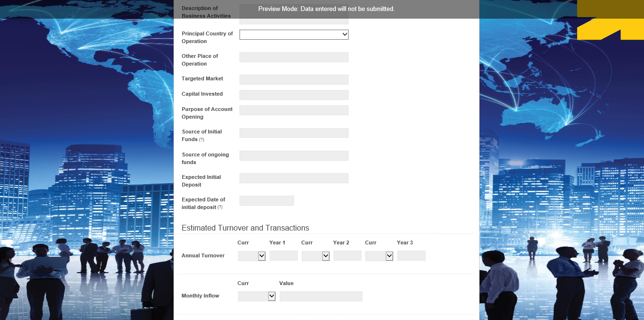The image size is (644, 320).
Task: Click the Monthly Inflow label
Action: (200, 296)
